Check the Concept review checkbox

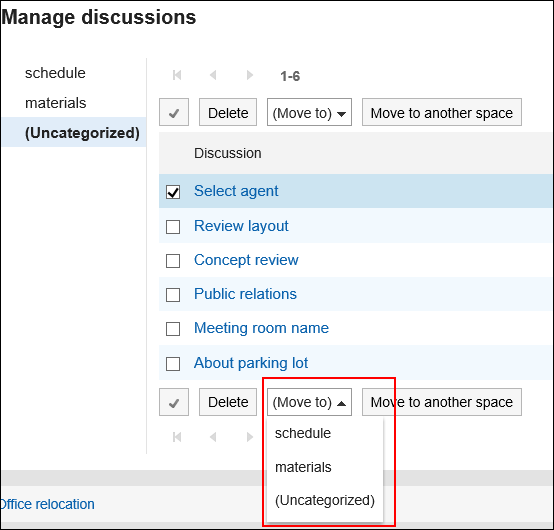click(x=173, y=261)
